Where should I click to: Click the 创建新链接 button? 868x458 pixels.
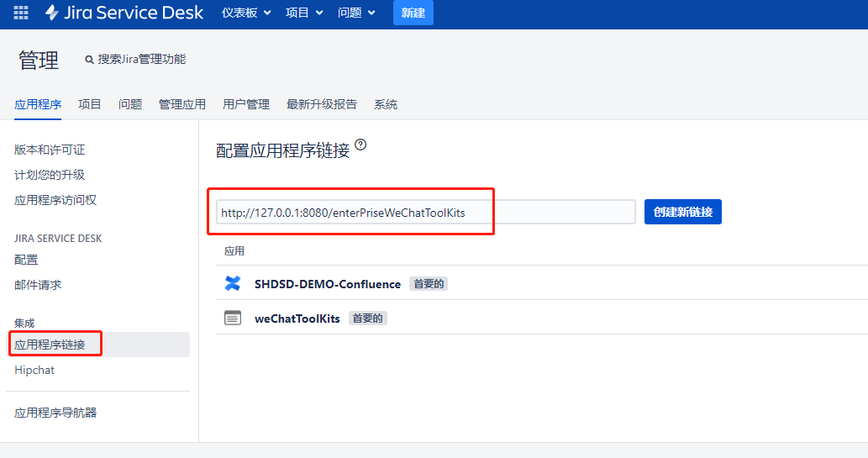point(682,212)
